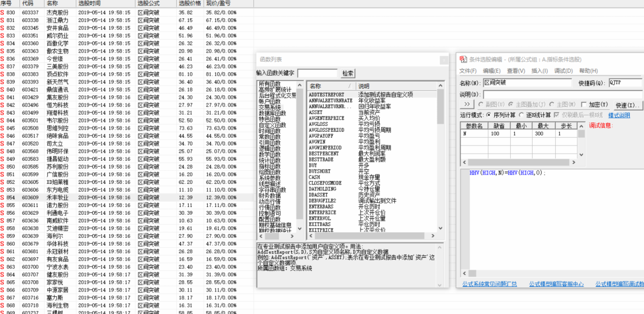
Task: Select the DEBUGFILE2 function row
Action: [371, 200]
